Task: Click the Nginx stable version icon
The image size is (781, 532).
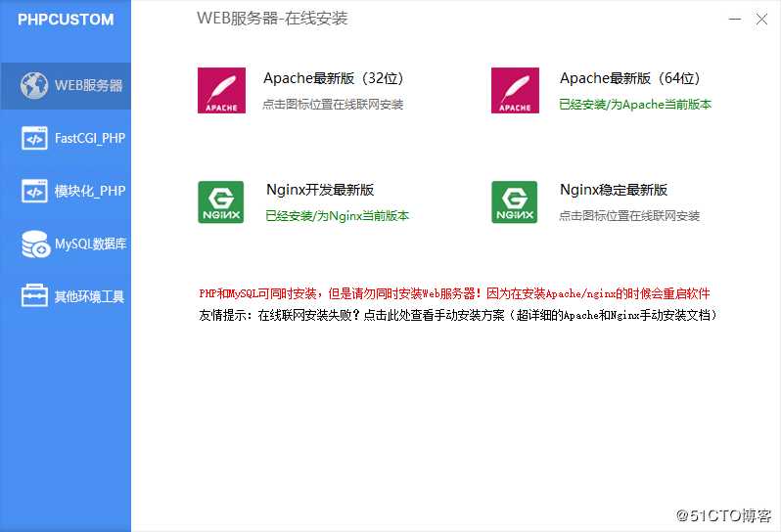Action: [515, 202]
